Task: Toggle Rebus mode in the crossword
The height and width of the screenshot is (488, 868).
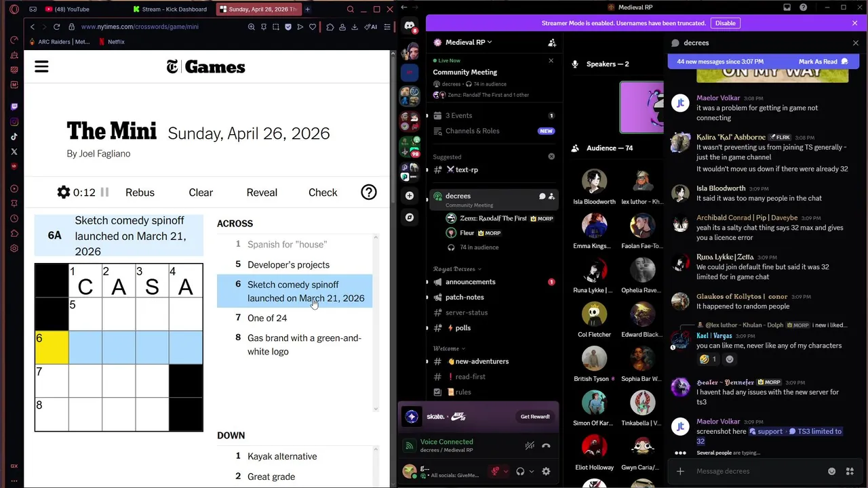Action: tap(140, 192)
